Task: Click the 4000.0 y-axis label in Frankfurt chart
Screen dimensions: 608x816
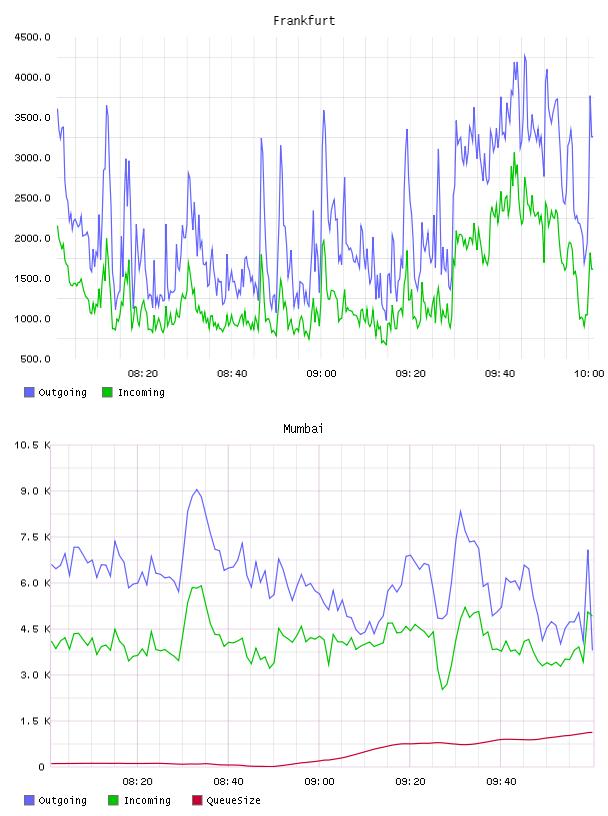Action: (32, 78)
